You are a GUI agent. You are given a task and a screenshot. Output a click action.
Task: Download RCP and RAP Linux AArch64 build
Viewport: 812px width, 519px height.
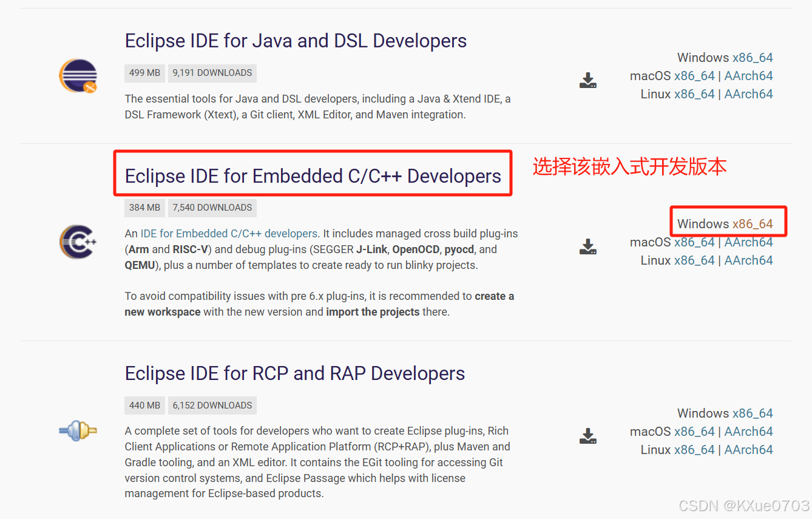point(749,450)
